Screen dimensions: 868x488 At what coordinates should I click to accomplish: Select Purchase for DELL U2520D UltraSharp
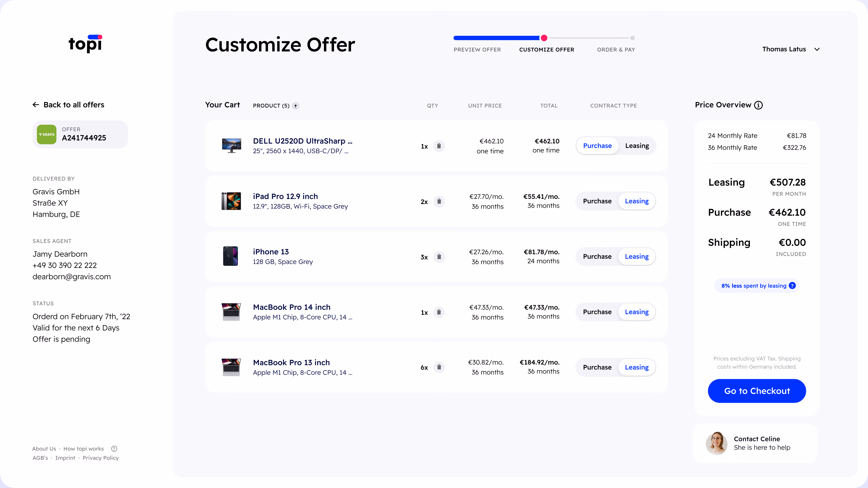[x=597, y=146]
